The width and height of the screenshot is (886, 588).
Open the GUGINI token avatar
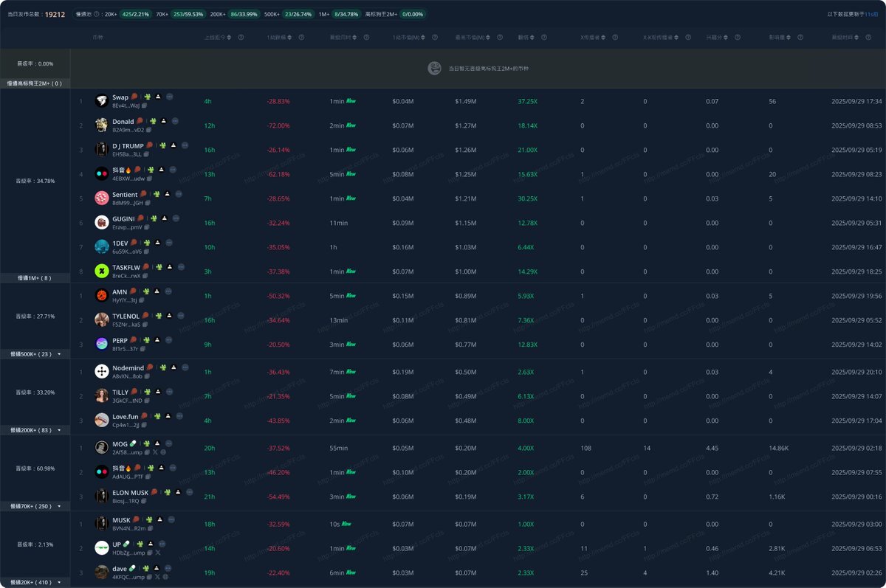click(x=101, y=222)
